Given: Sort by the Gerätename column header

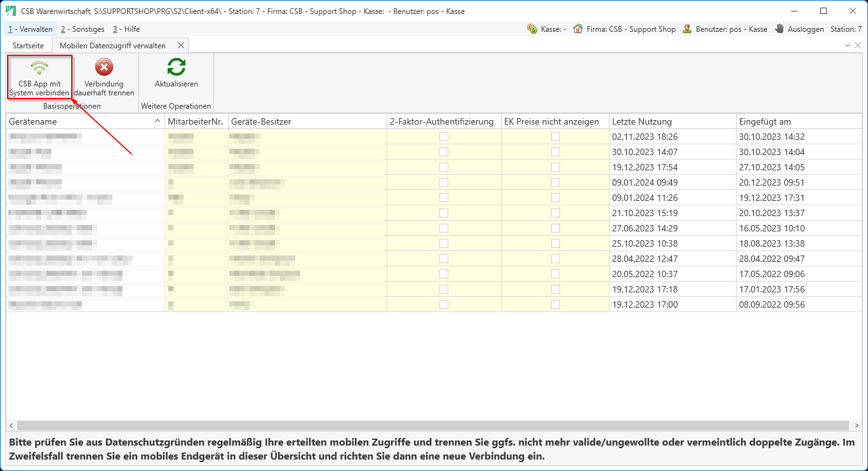Looking at the screenshot, I should click(86, 121).
